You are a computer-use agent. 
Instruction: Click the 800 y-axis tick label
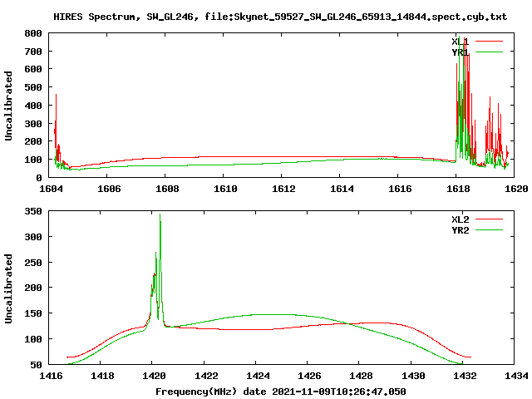tap(33, 33)
